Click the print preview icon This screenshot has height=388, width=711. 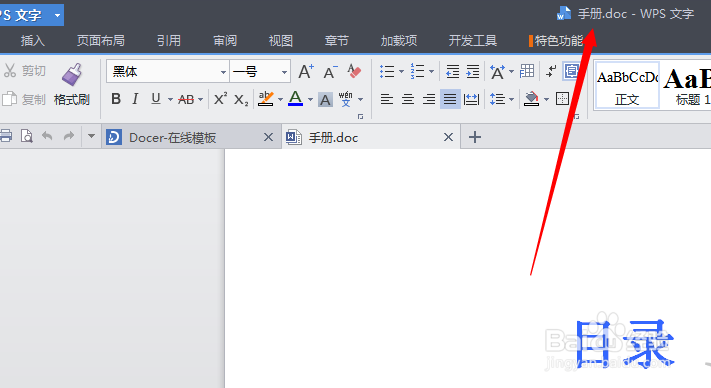pyautogui.click(x=27, y=136)
